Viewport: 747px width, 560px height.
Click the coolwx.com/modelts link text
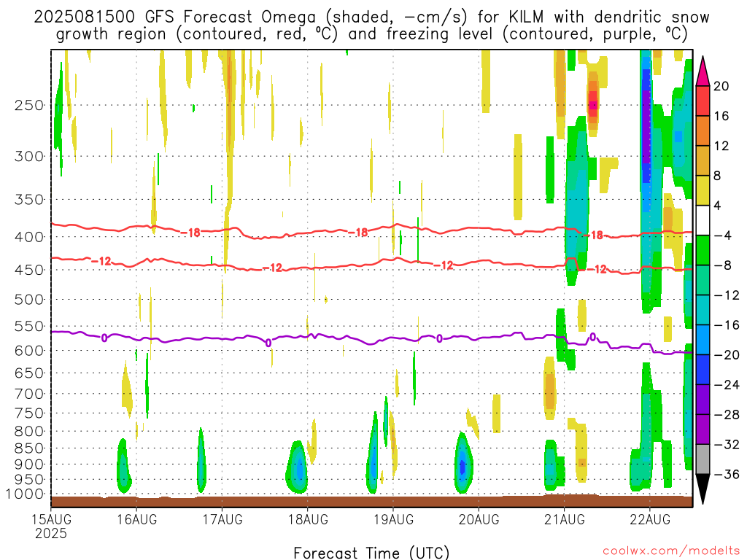[x=671, y=551]
